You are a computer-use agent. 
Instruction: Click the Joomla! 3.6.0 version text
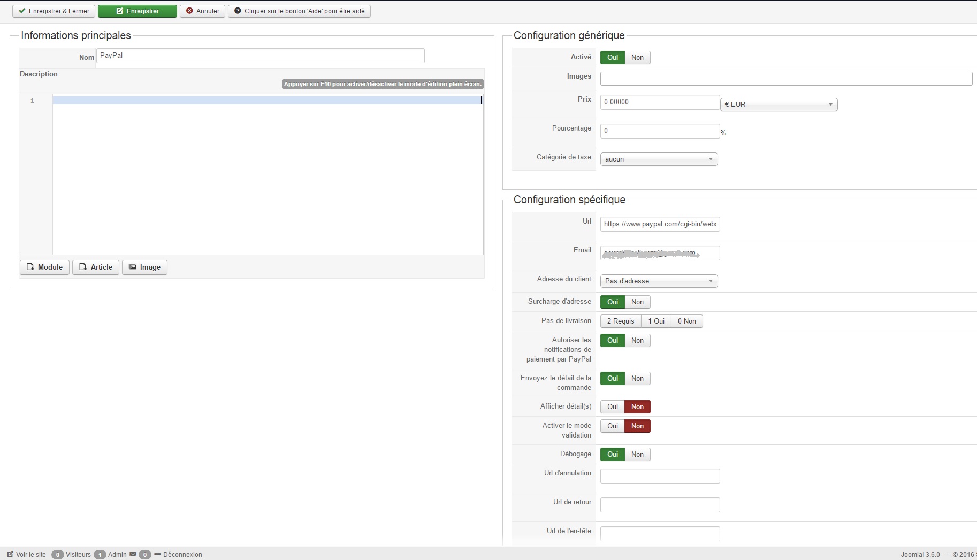pyautogui.click(x=920, y=555)
